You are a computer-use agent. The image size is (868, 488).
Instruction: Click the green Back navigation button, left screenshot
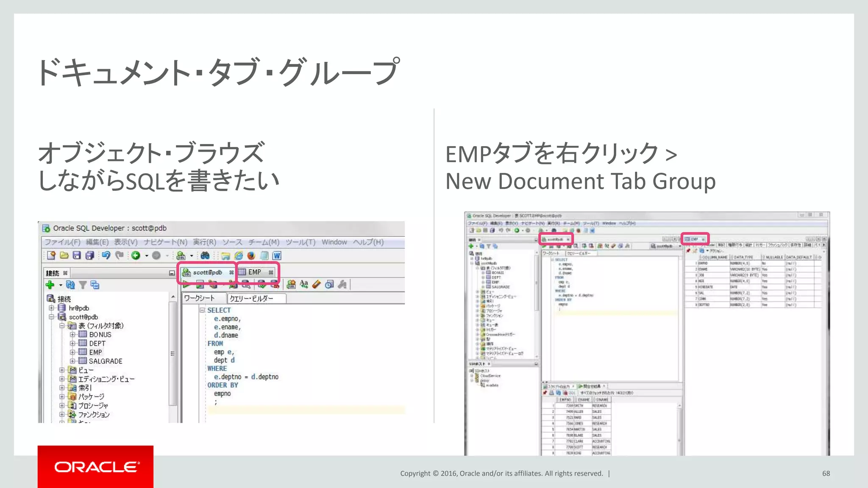click(136, 255)
